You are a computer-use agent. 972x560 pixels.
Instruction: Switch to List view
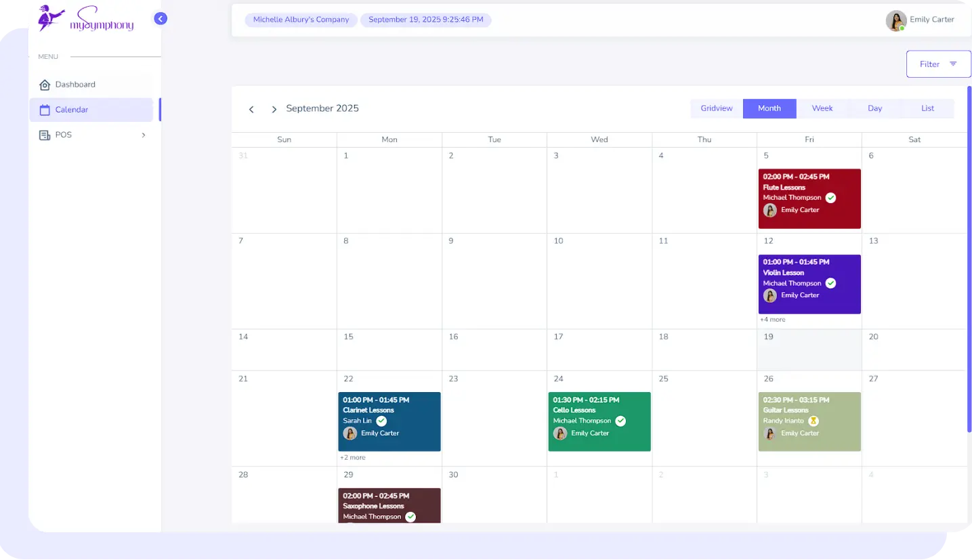927,108
